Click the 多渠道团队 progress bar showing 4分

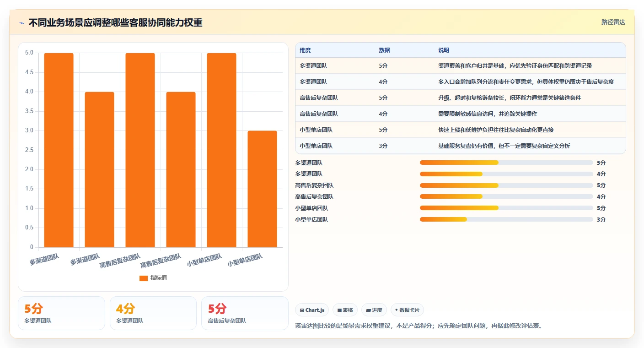(x=506, y=174)
